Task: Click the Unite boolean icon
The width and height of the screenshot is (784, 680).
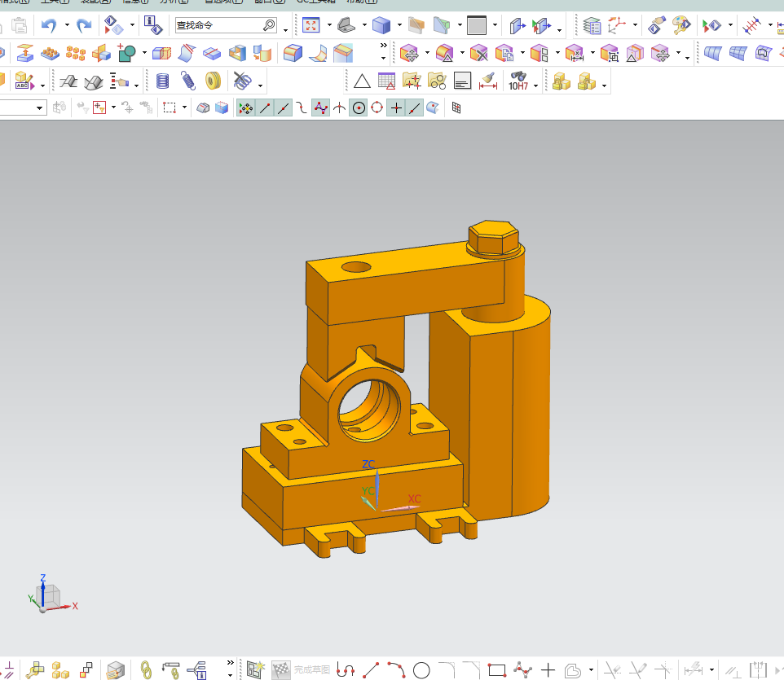Action: pyautogui.click(x=126, y=53)
